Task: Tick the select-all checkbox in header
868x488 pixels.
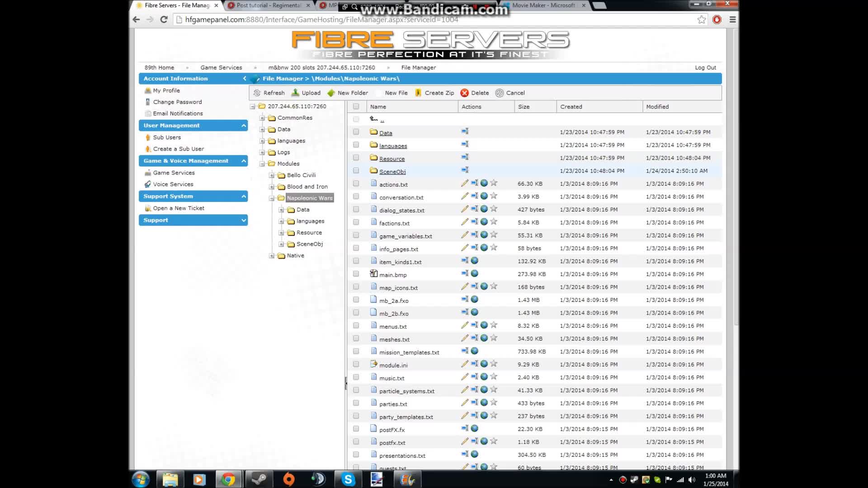Action: (356, 107)
